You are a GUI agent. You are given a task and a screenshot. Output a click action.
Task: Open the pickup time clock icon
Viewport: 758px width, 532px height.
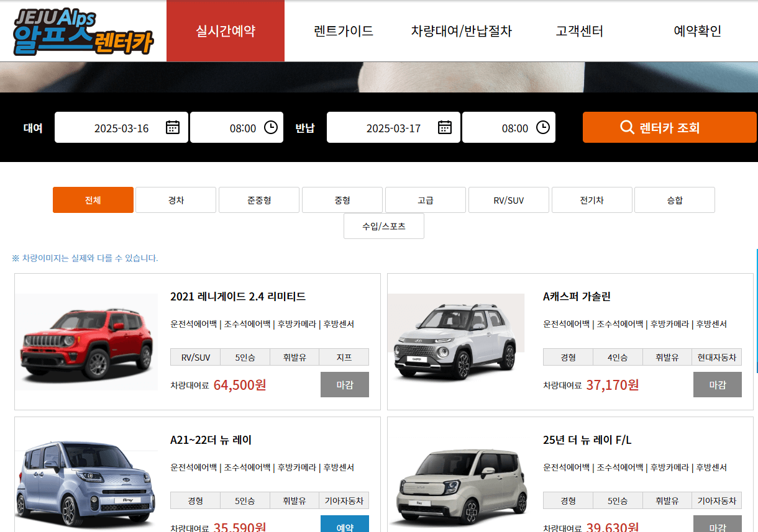(x=271, y=127)
